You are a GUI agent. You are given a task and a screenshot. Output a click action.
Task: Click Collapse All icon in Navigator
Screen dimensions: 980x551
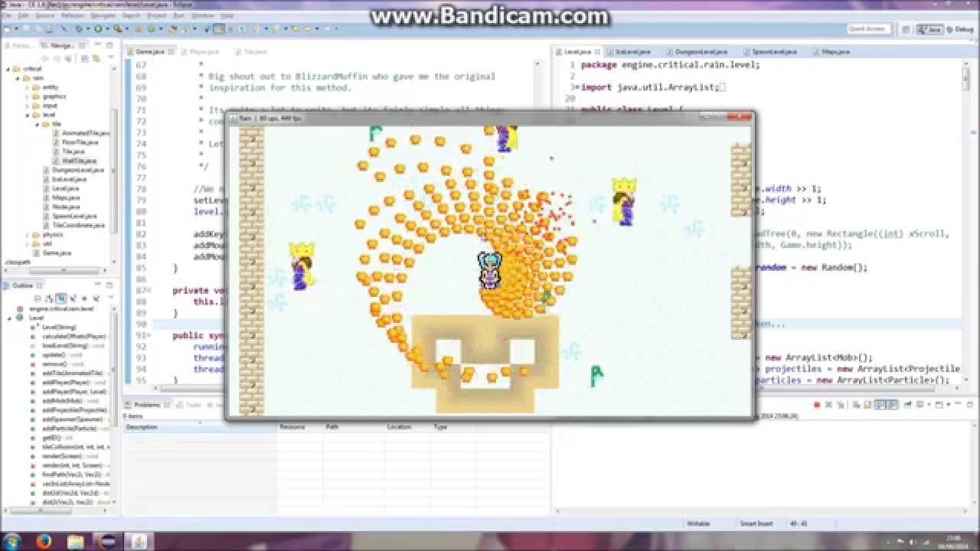pyautogui.click(x=84, y=58)
